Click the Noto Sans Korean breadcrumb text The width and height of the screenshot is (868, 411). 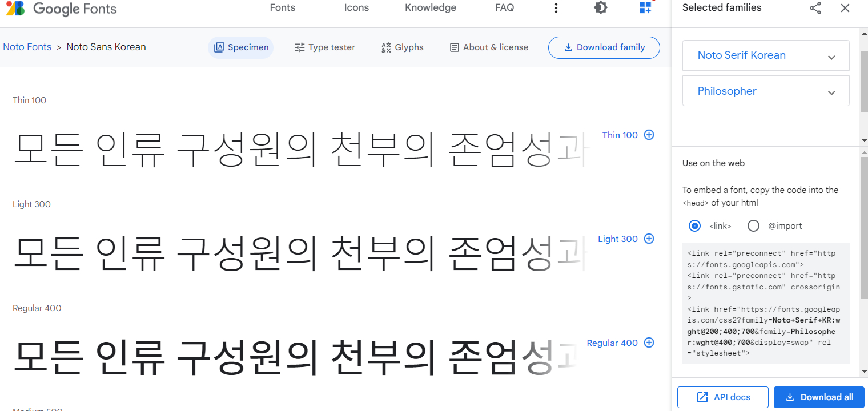106,47
